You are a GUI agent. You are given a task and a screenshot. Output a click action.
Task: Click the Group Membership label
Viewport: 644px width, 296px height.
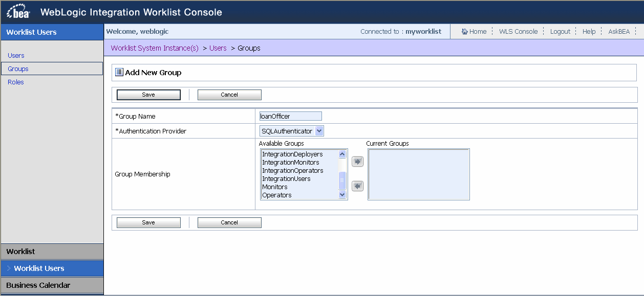(142, 174)
